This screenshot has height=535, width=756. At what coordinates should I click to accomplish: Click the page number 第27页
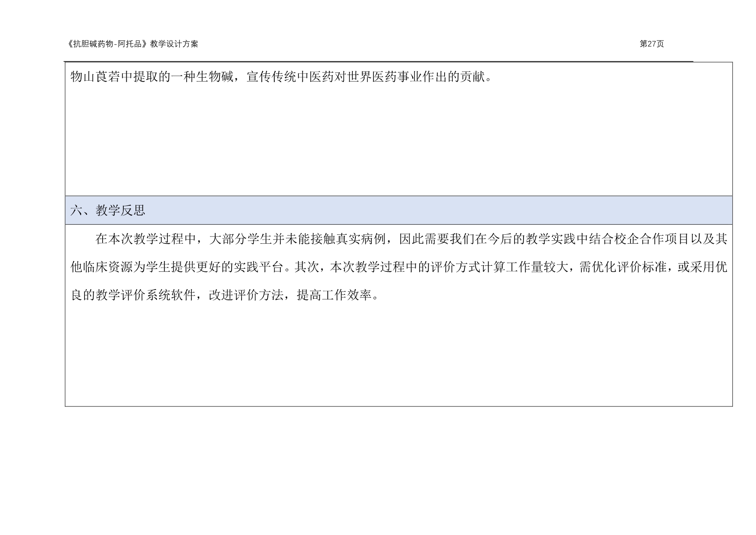[652, 44]
